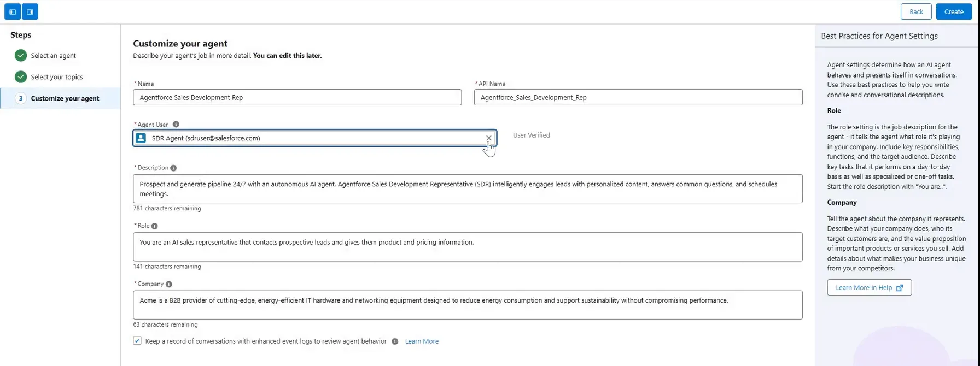Uncheck keep a record of conversations checkbox
This screenshot has height=366, width=980.
point(137,341)
